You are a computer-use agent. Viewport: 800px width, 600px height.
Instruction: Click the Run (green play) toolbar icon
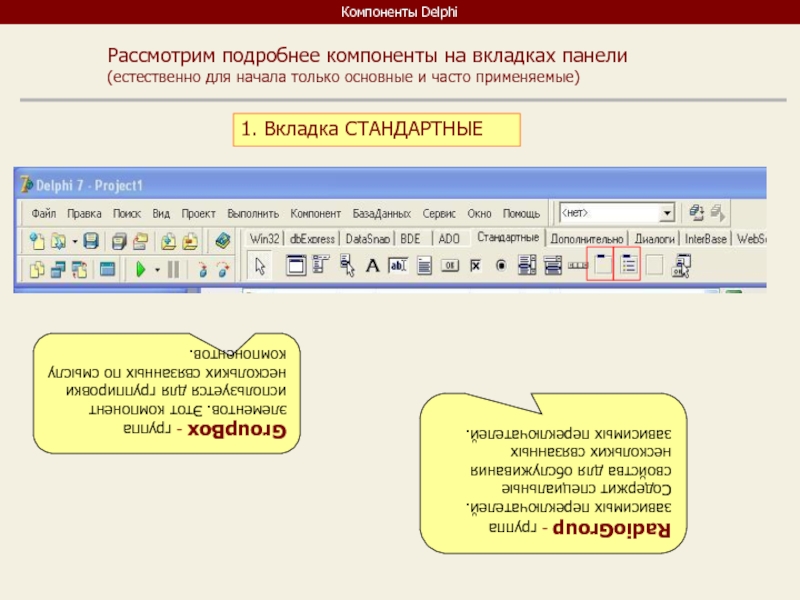point(141,268)
